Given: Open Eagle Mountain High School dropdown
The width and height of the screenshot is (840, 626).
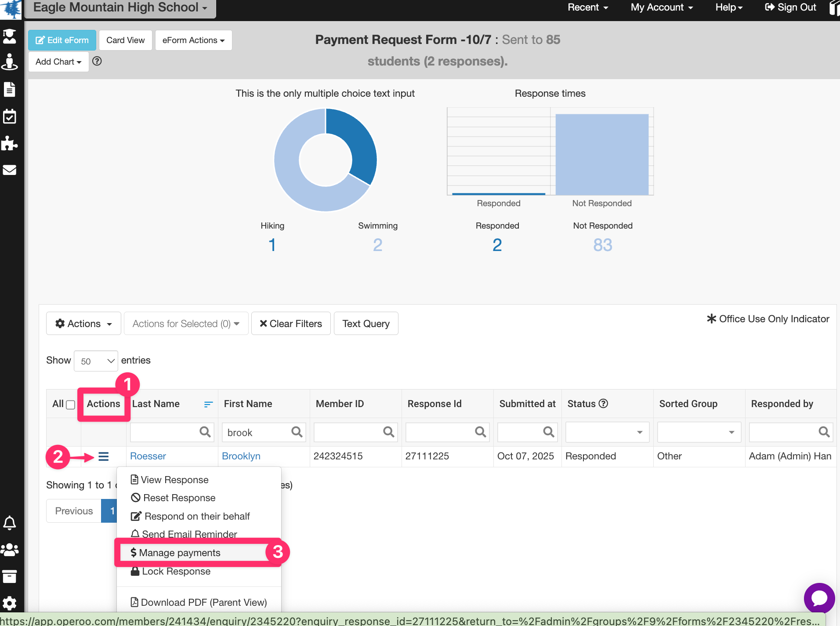Looking at the screenshot, I should point(120,7).
